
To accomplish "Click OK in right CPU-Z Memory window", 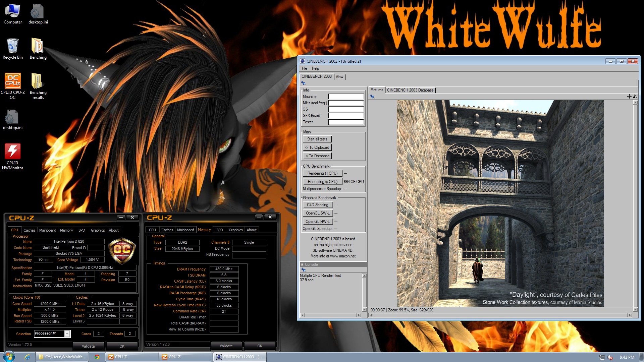I will (260, 346).
